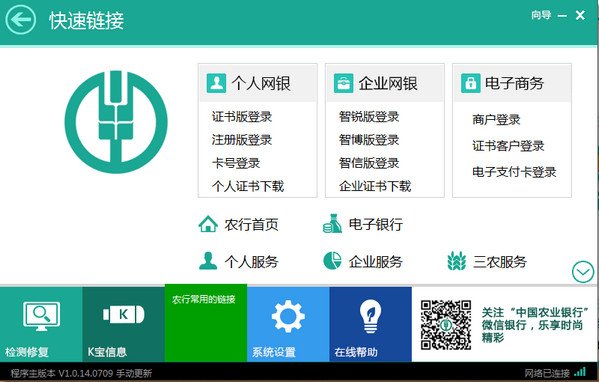
Task: Click the WeChat QR code image
Action: pos(446,325)
